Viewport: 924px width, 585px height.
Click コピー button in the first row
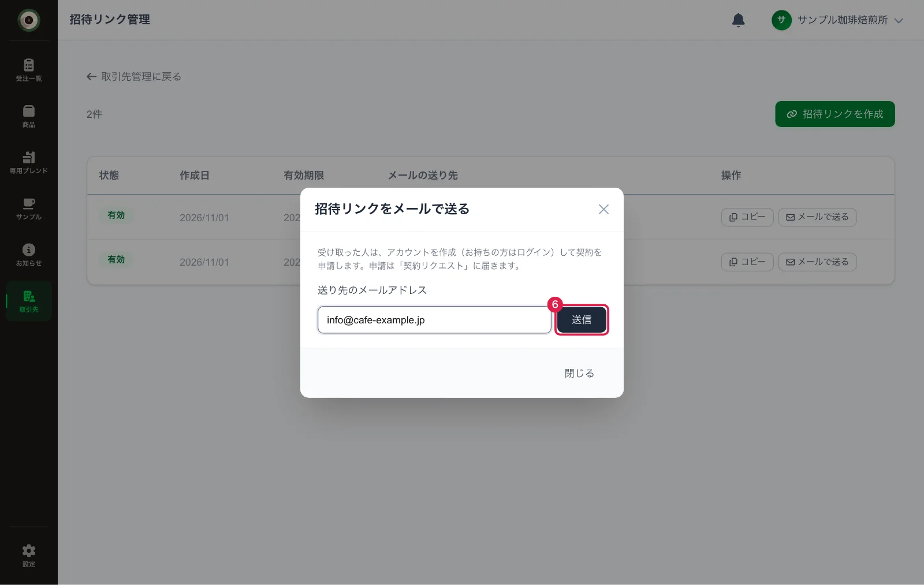(747, 217)
